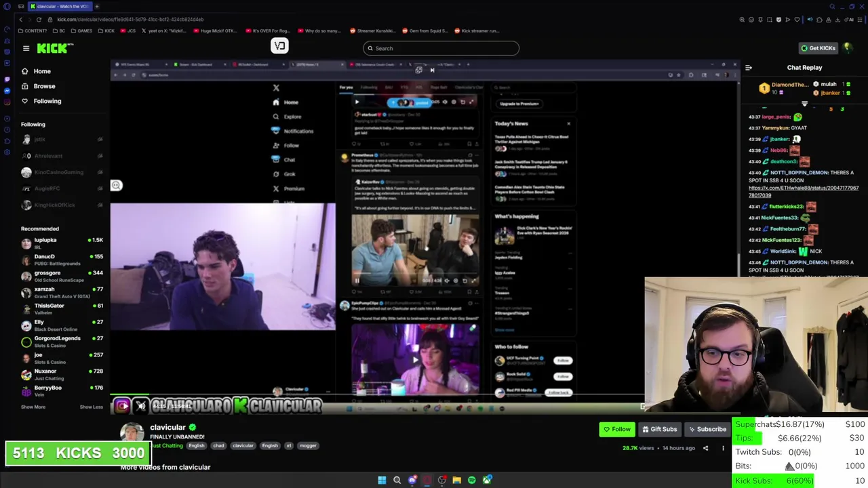Click the Gift Subs button

659,429
